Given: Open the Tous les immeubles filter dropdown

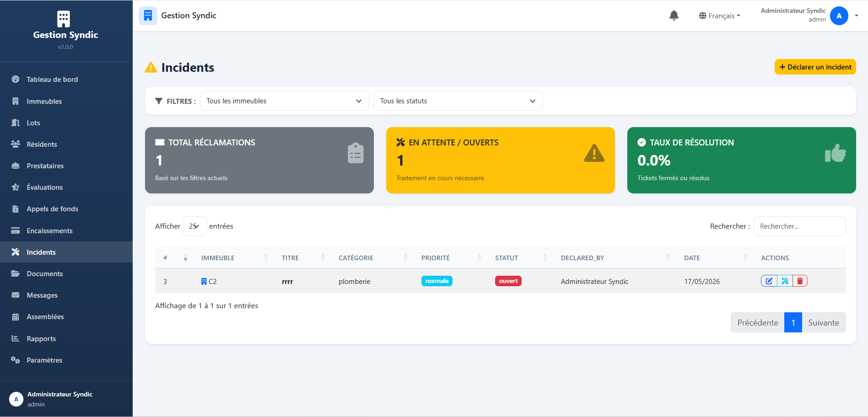Looking at the screenshot, I should [x=284, y=101].
